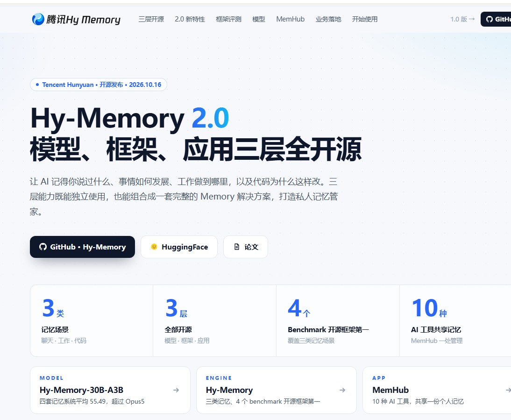Open MemHub navigation link
Viewport: 511px width, 420px height.
tap(291, 19)
